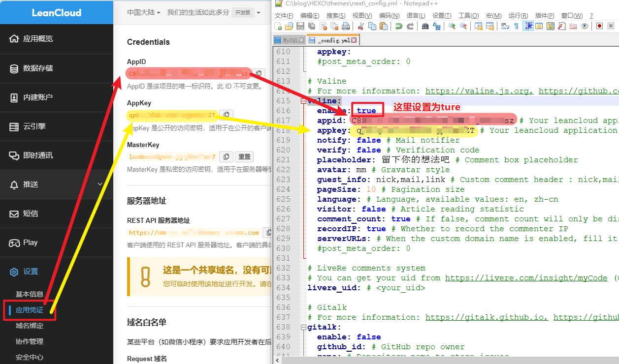Collapse the valine fold marker

coord(303,101)
